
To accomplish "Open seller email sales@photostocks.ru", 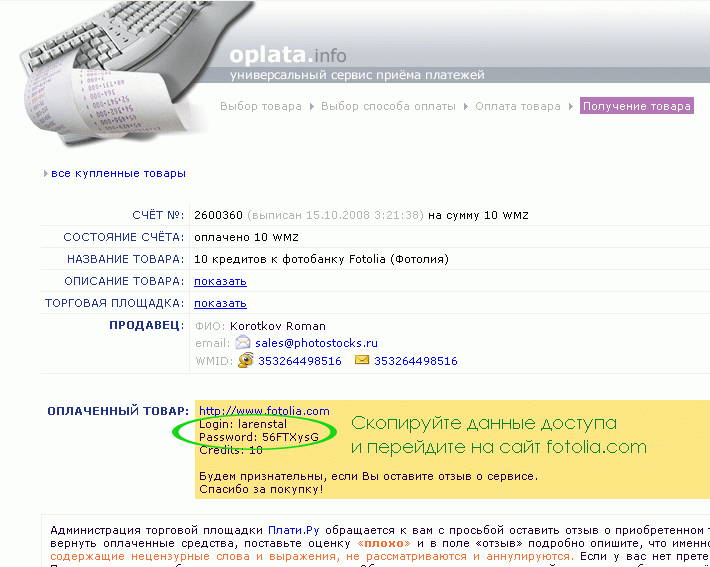I will point(316,343).
